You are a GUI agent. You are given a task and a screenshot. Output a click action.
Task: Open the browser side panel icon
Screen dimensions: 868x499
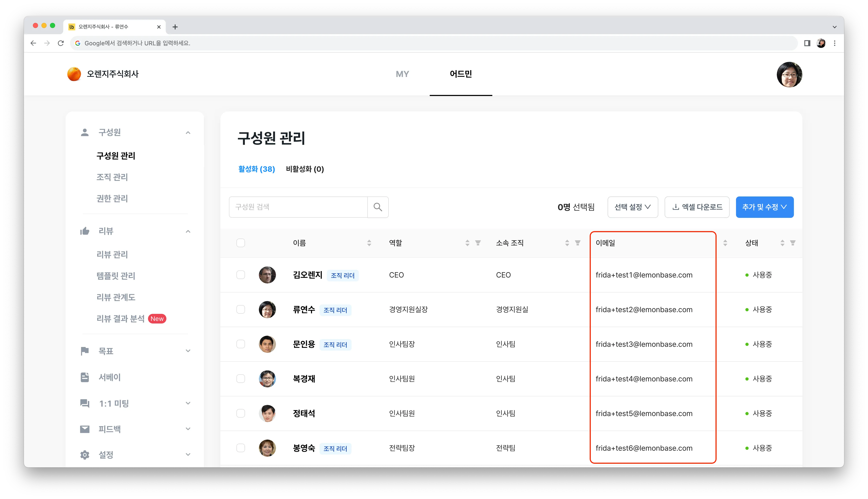[x=807, y=43]
